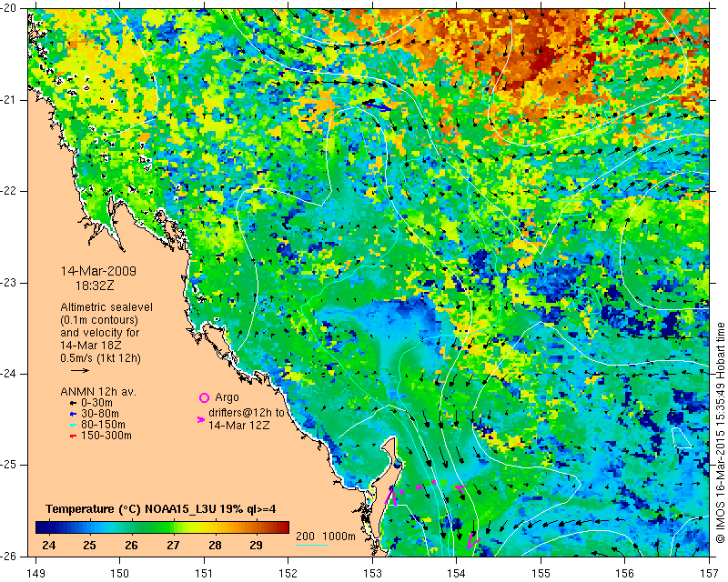Click the '(0.1m contours)' text
Screen dimensions: 728x582
pos(99,320)
